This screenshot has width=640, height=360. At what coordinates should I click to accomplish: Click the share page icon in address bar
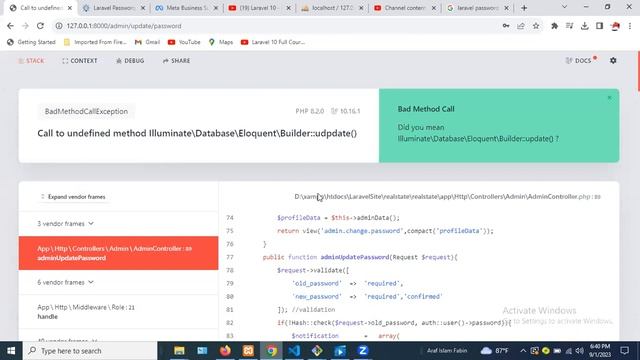[x=521, y=26]
